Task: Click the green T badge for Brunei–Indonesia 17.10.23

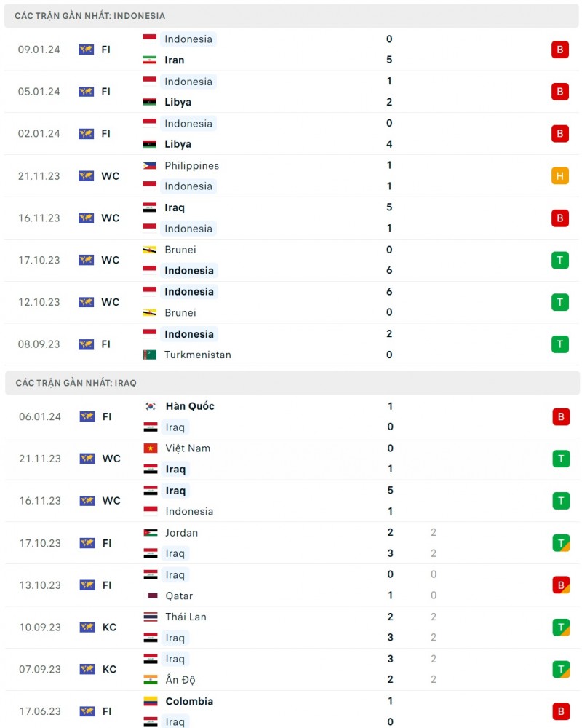Action: pos(559,260)
